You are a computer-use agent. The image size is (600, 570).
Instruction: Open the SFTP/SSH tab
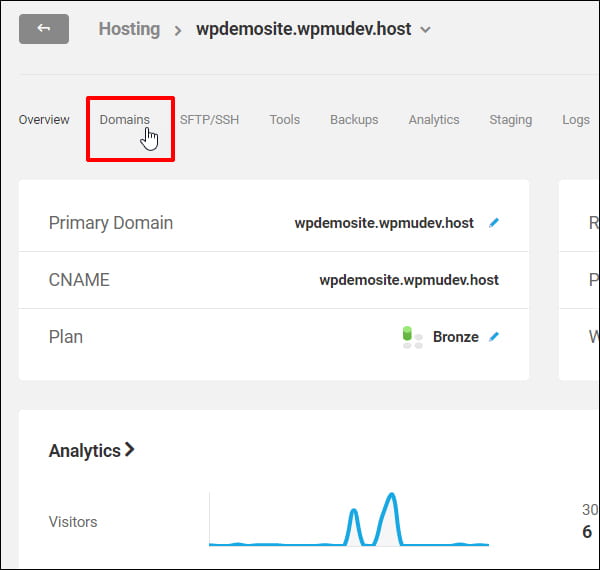tap(209, 120)
